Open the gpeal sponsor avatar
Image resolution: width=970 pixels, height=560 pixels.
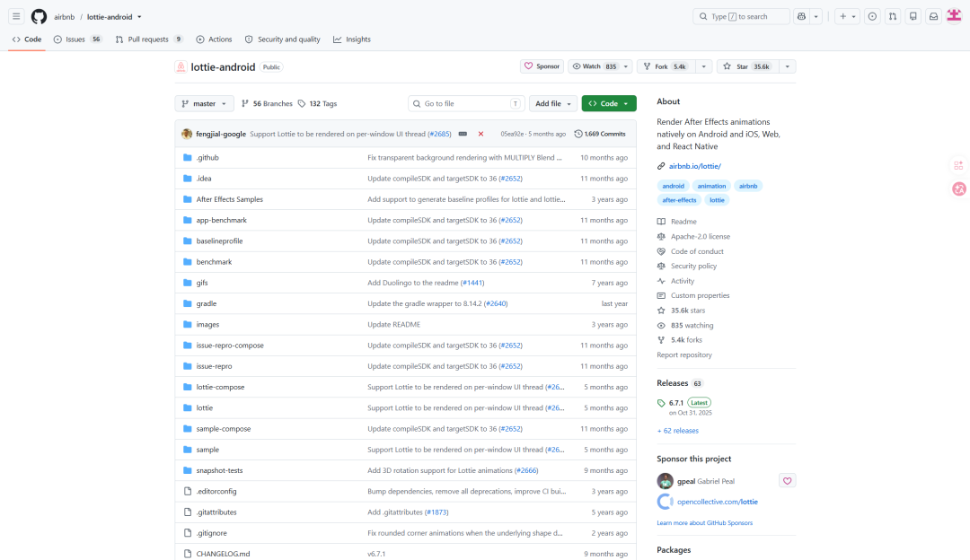(x=665, y=481)
